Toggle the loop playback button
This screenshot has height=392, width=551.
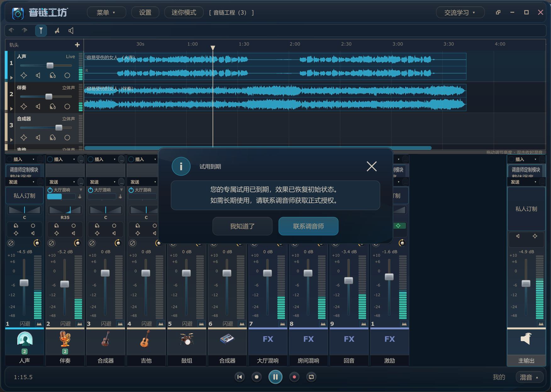[311, 377]
